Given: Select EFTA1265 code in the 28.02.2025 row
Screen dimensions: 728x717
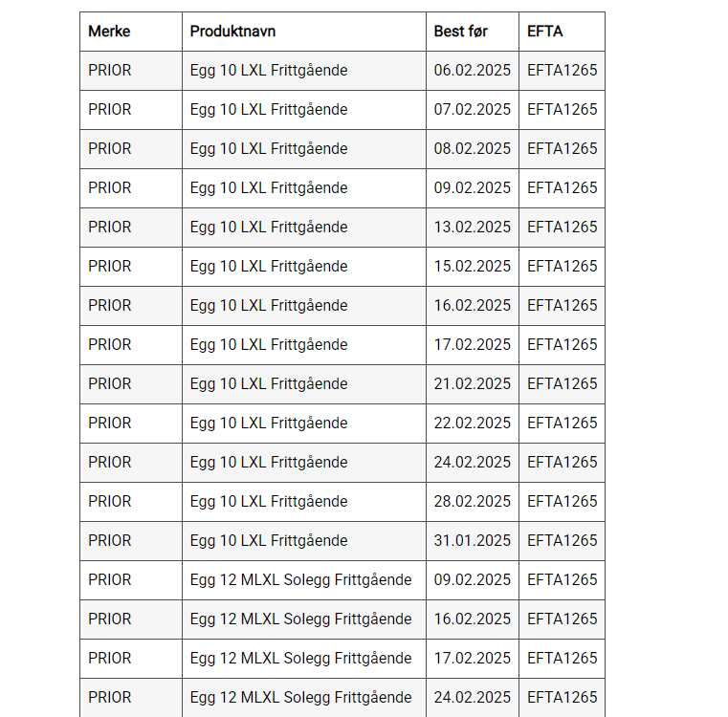Looking at the screenshot, I should pos(563,502).
